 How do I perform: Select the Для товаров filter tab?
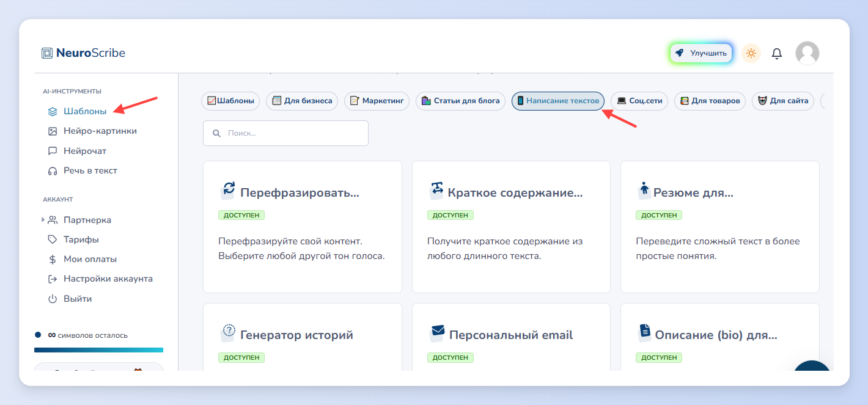710,101
